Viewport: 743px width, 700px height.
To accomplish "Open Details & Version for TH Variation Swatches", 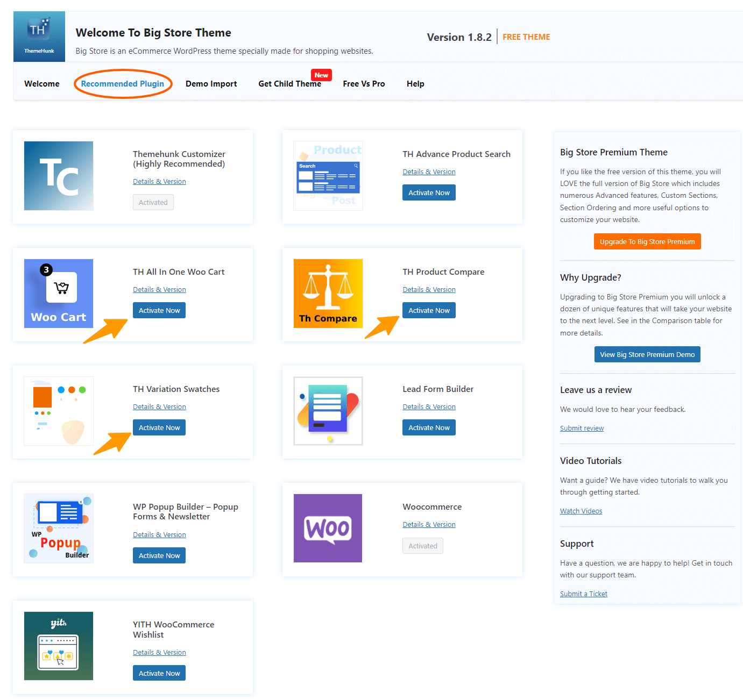I will [x=159, y=407].
